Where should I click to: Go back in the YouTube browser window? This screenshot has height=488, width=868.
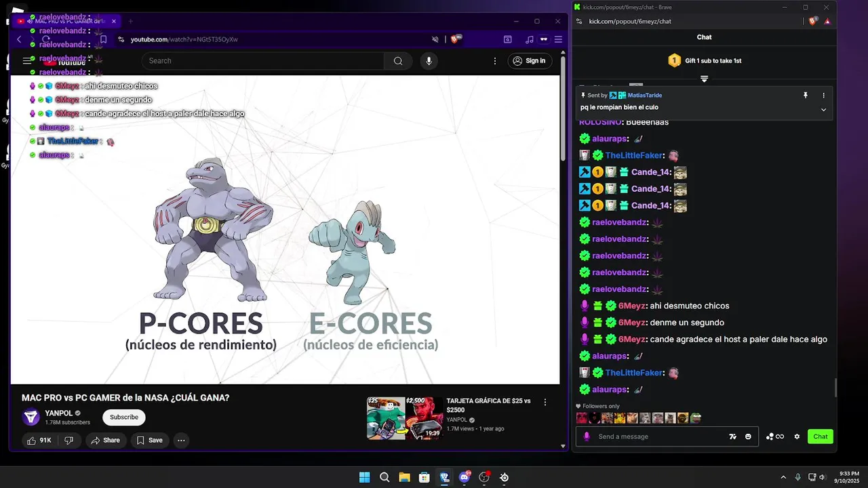tap(19, 39)
